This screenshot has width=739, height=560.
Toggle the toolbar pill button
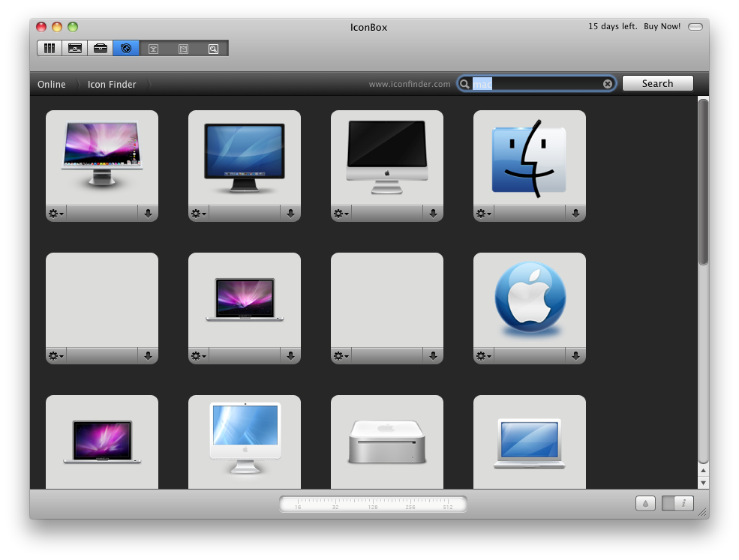point(695,27)
